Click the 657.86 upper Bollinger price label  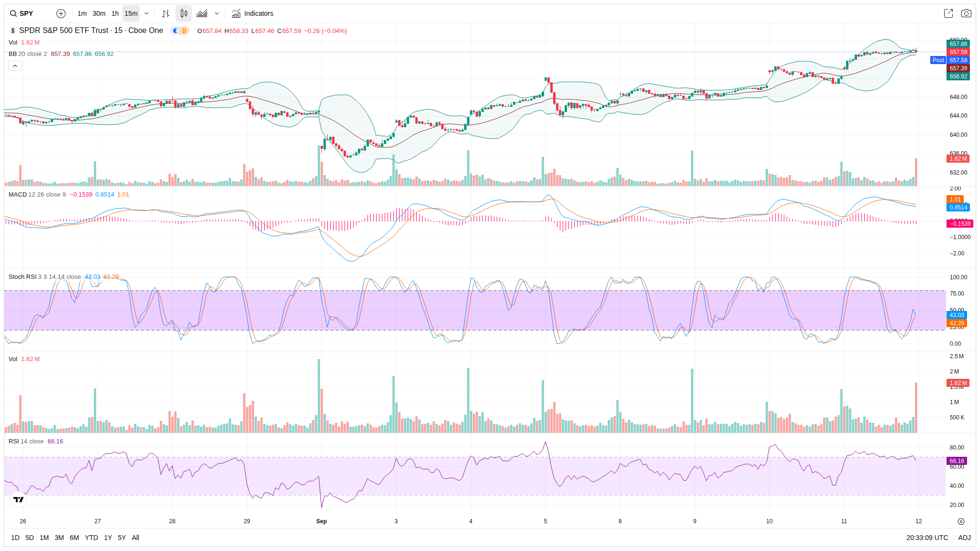pos(958,44)
